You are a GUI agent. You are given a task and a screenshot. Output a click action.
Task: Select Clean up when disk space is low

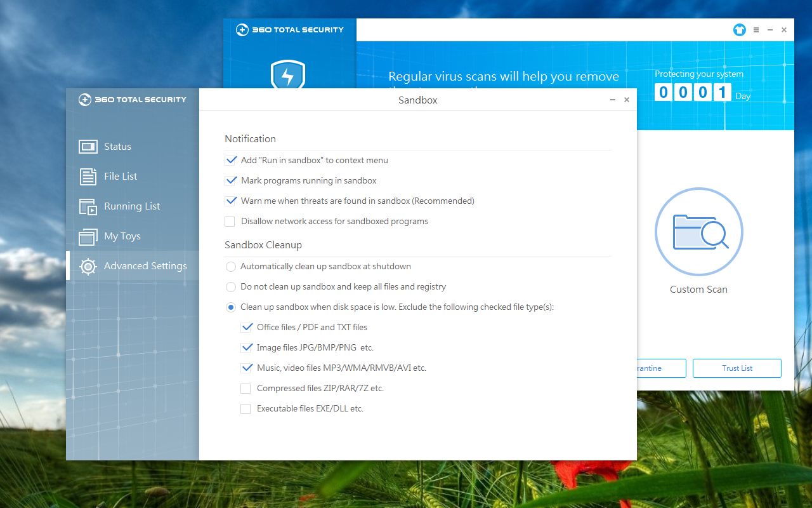click(231, 307)
